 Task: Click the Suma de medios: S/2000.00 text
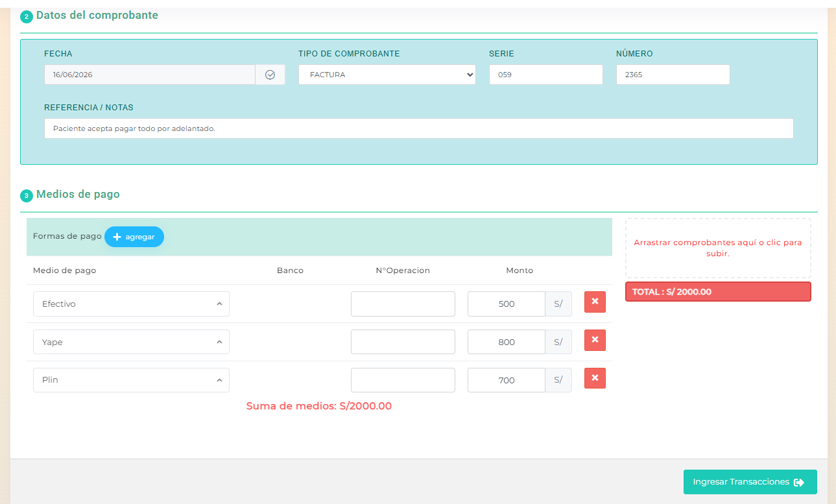[x=319, y=406]
